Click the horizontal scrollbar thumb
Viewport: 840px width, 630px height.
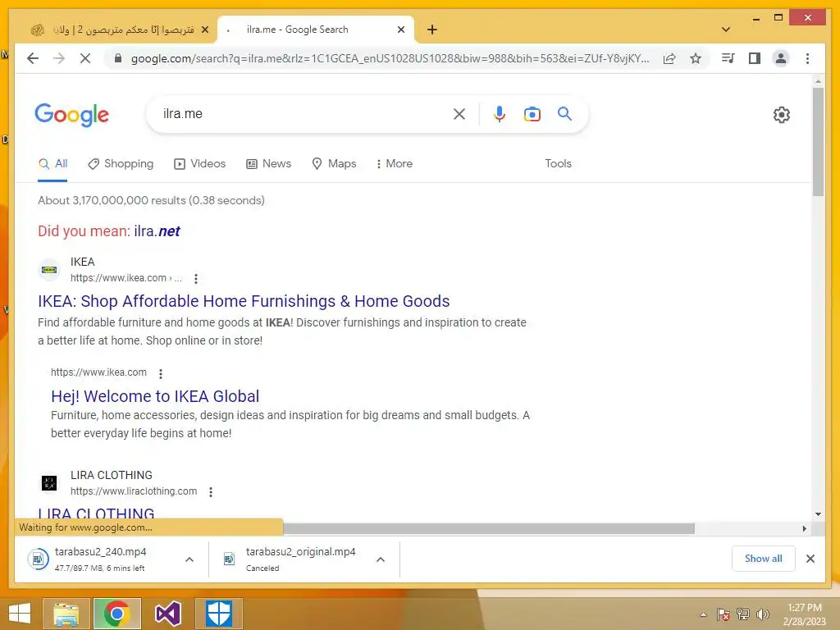[489, 529]
